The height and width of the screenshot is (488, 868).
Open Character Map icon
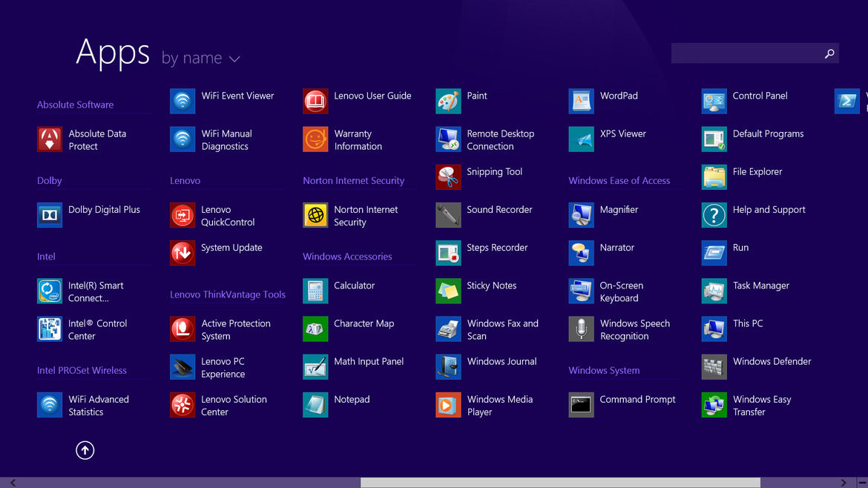pos(315,329)
